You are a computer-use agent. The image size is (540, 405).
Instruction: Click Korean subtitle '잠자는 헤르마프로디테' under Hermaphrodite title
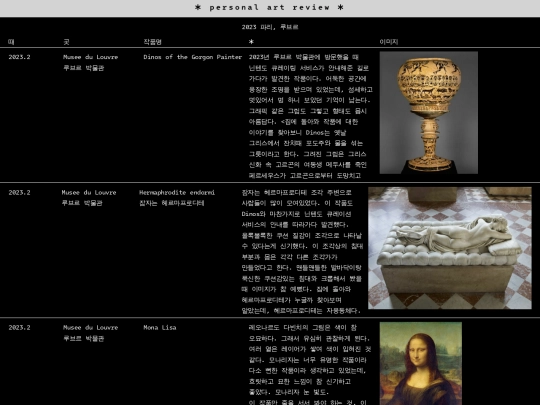point(172,203)
